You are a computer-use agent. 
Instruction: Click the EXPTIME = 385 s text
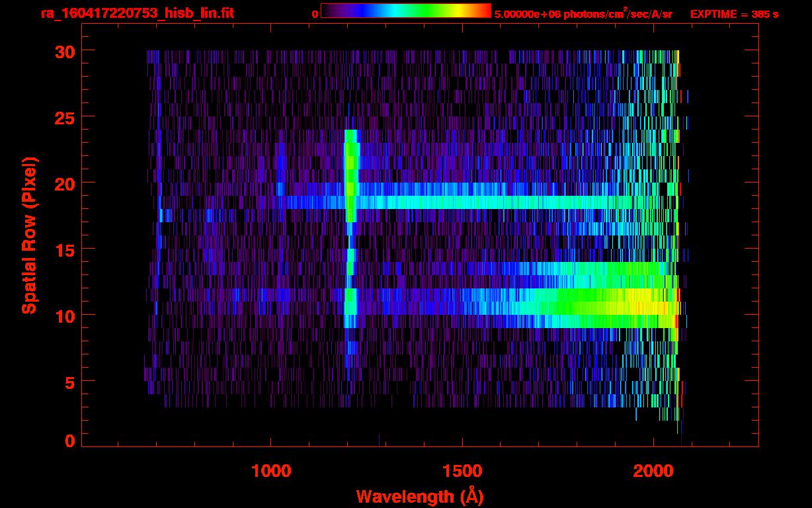click(734, 14)
